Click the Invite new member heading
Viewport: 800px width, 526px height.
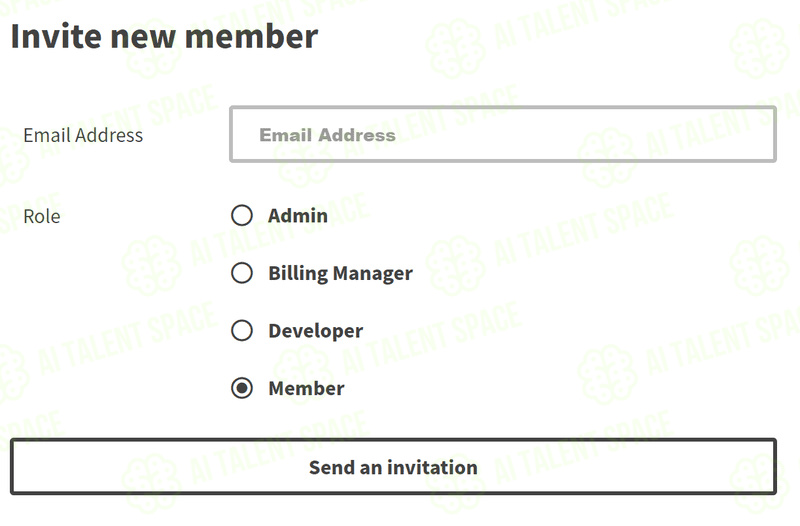[164, 36]
